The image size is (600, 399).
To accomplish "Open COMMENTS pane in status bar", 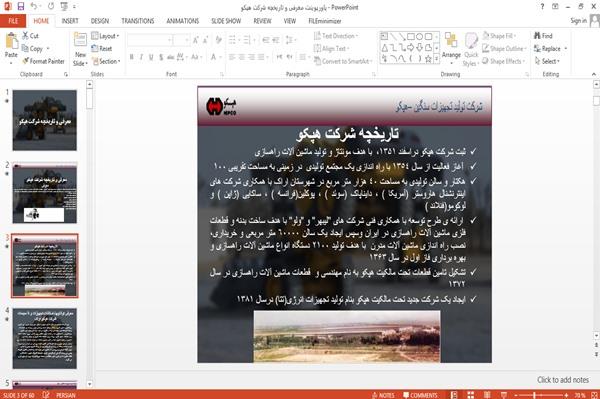I will coord(421,395).
